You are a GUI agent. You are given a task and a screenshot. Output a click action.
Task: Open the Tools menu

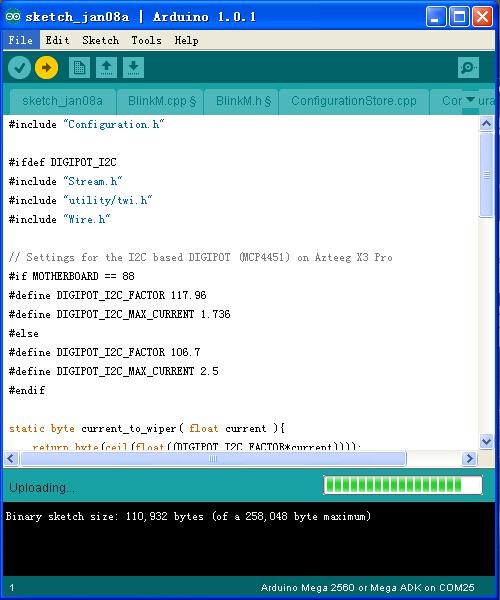pyautogui.click(x=147, y=40)
